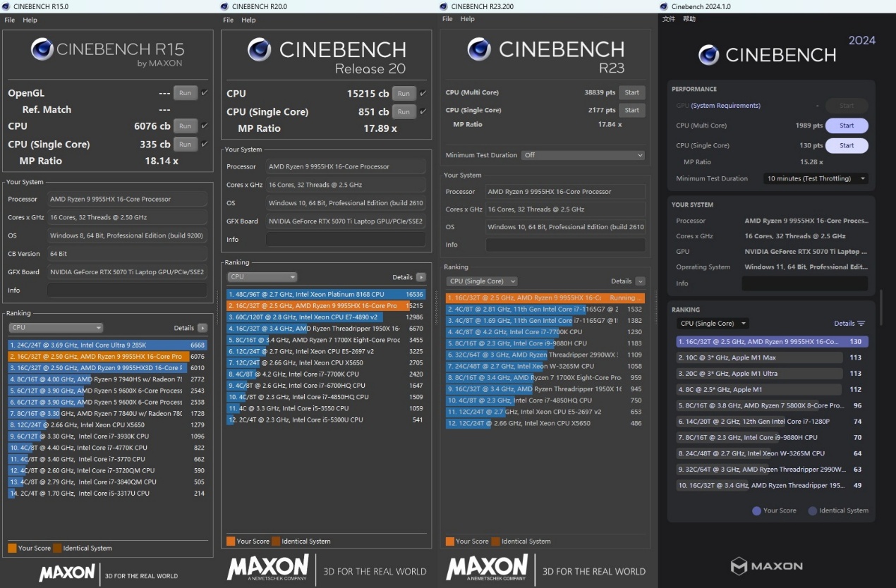Open the 帮助 menu in Cinebench 2024
Screen dimensions: 896x588
[689, 19]
